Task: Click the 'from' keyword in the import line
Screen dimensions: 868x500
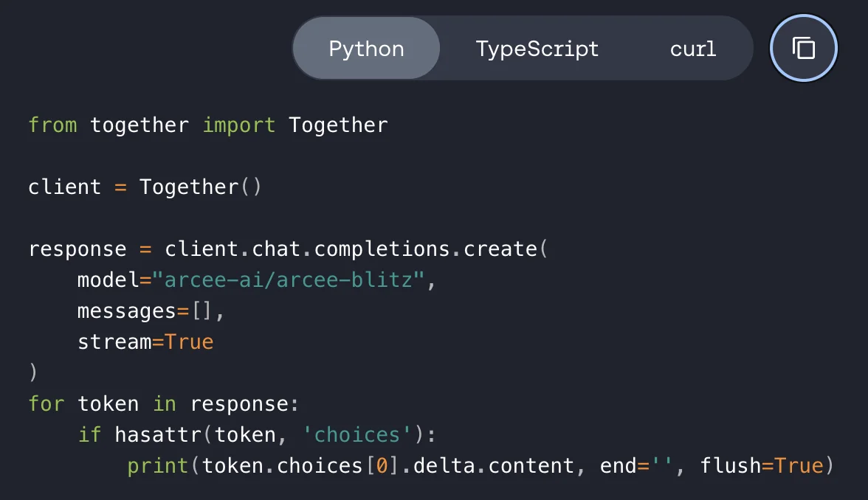Action: pos(52,125)
